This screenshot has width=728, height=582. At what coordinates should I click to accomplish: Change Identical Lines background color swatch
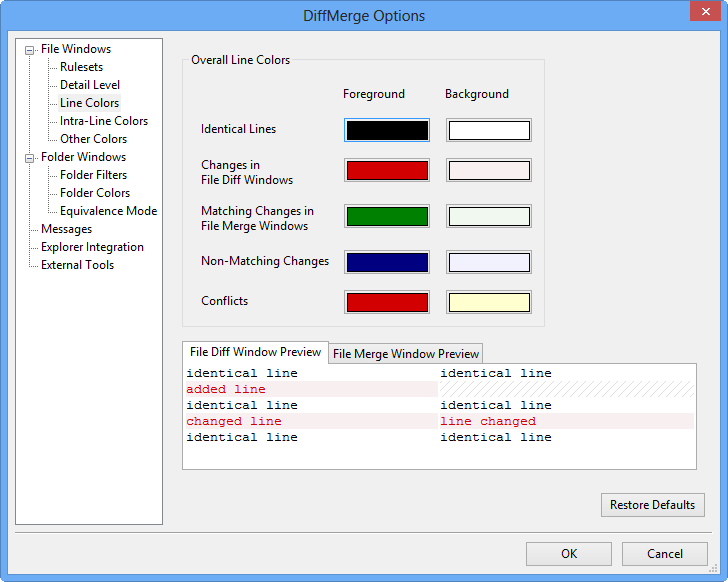(x=488, y=130)
